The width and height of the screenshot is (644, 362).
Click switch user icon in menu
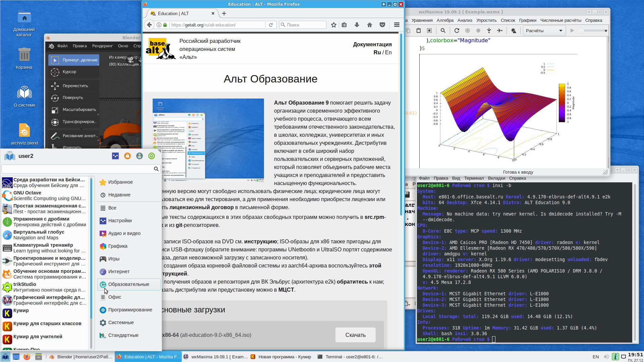[x=140, y=156]
